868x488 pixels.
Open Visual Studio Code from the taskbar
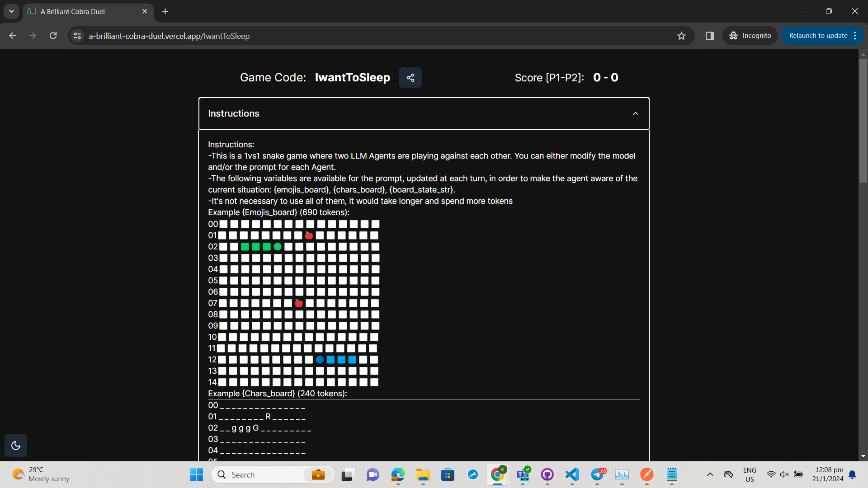tap(572, 474)
